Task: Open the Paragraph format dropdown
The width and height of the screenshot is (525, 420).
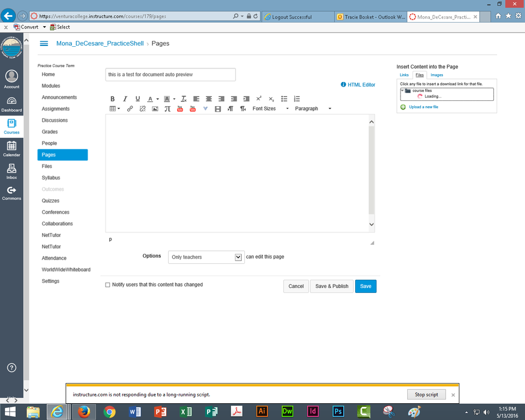Action: tap(313, 109)
